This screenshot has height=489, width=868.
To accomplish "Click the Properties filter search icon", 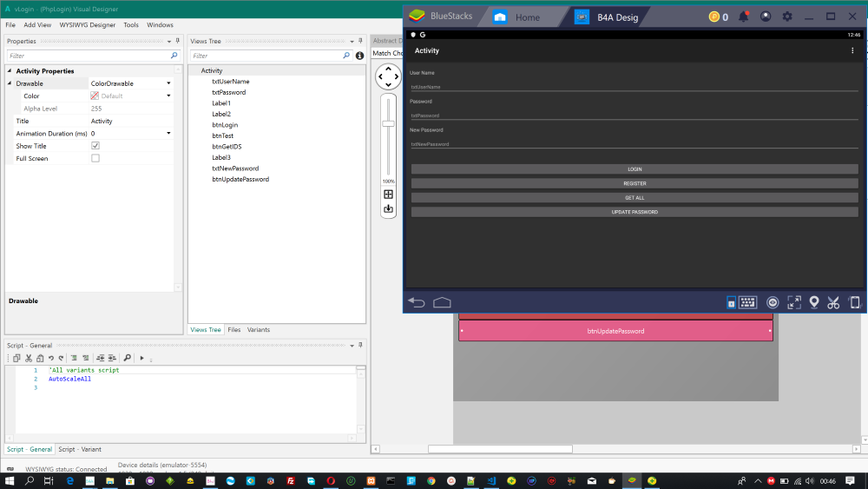I will 174,56.
